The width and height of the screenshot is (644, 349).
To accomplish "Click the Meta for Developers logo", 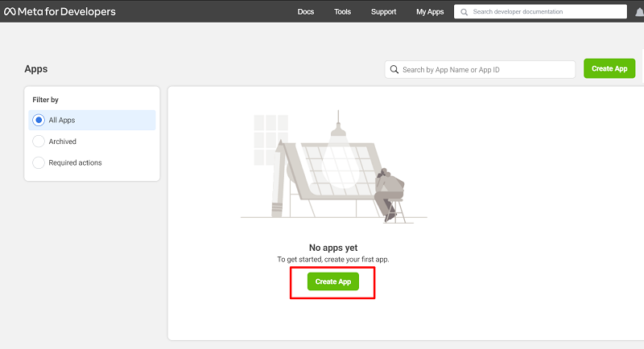I will tap(60, 11).
